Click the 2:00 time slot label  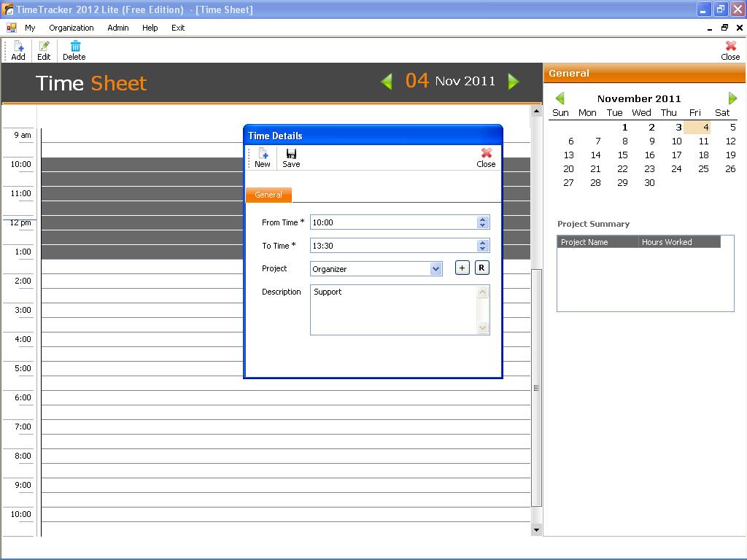[x=23, y=281]
